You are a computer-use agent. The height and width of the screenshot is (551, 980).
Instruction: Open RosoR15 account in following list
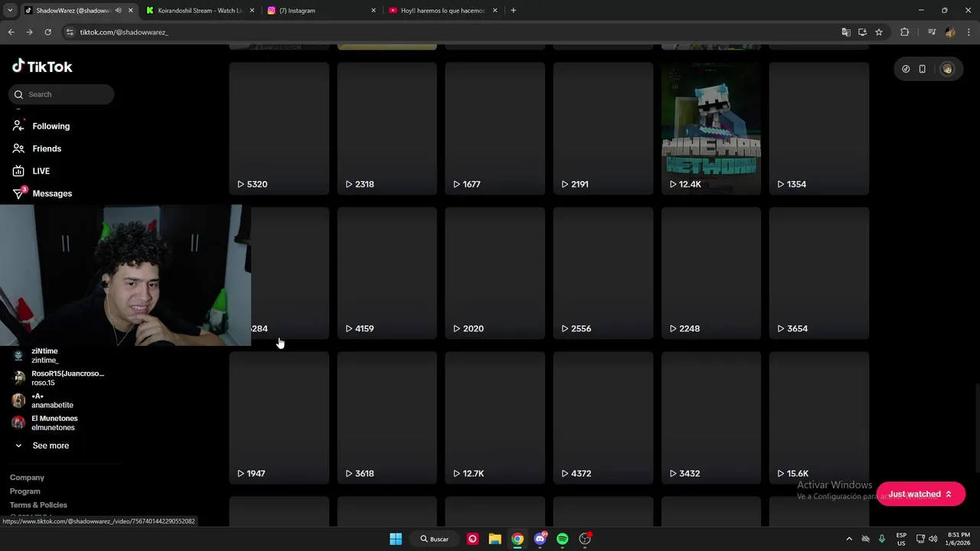tap(59, 378)
